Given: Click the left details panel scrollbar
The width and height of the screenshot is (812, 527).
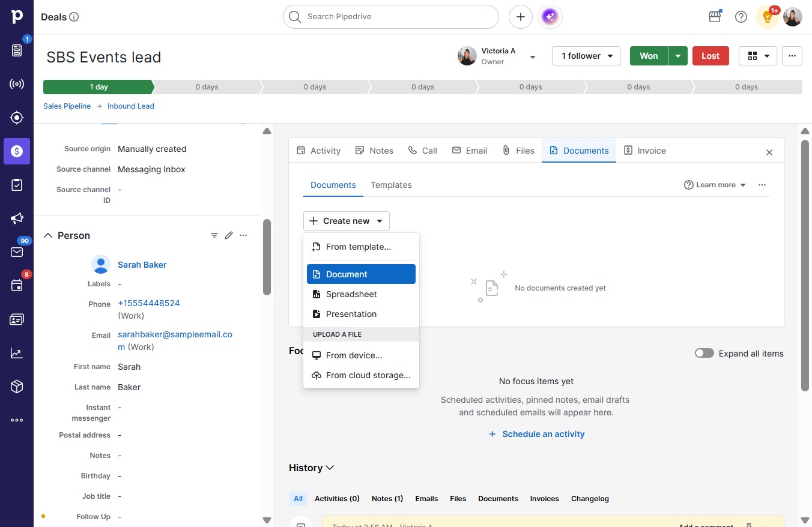Looking at the screenshot, I should pyautogui.click(x=267, y=257).
